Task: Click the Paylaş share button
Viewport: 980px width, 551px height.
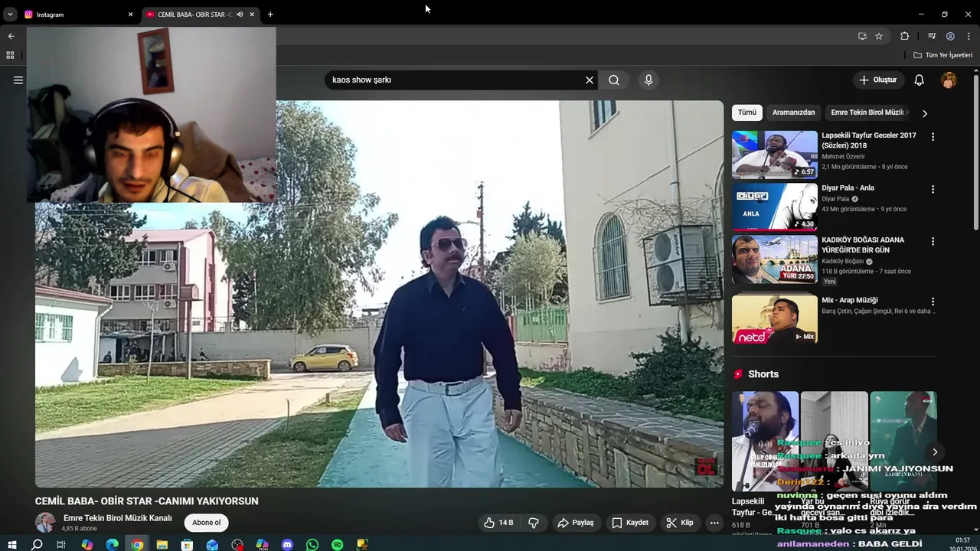Action: (576, 523)
